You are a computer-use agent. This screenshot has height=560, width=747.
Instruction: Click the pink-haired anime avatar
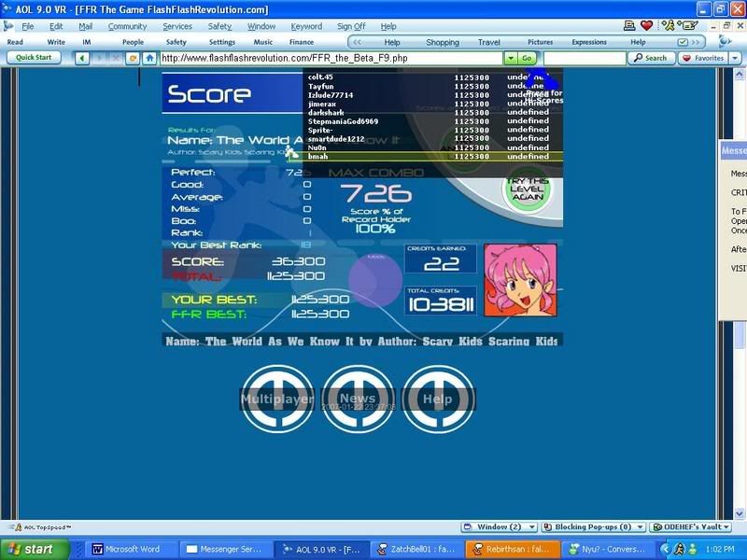(520, 280)
